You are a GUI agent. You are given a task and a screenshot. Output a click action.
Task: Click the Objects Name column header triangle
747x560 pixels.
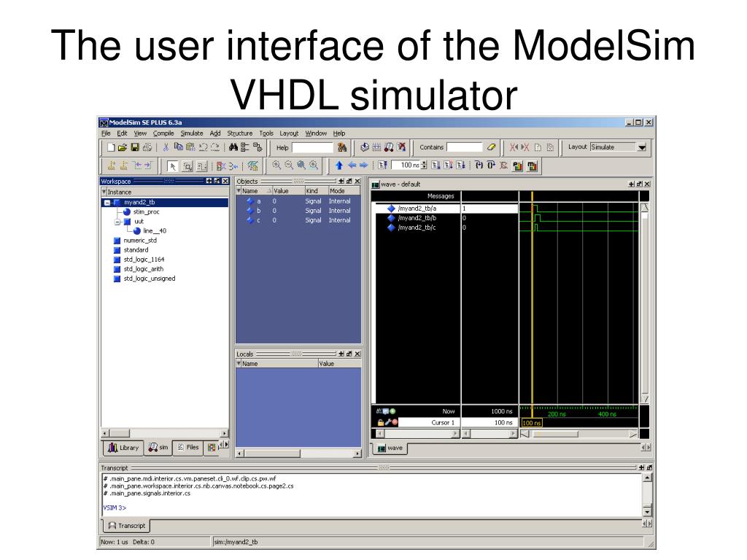(239, 190)
